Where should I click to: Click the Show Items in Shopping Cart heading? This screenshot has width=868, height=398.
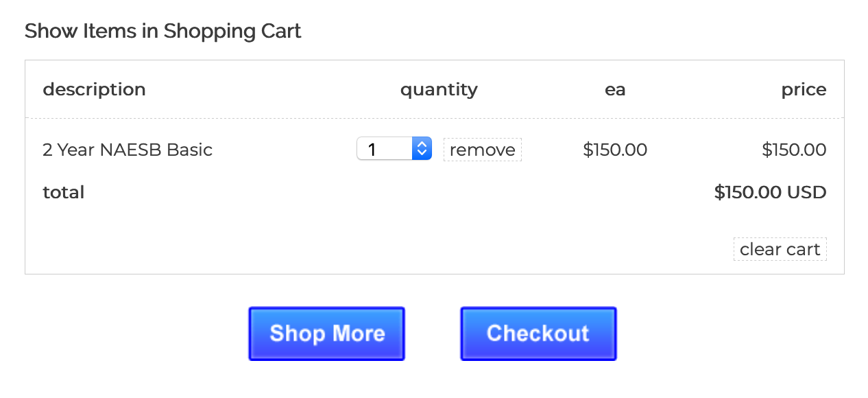tap(162, 31)
